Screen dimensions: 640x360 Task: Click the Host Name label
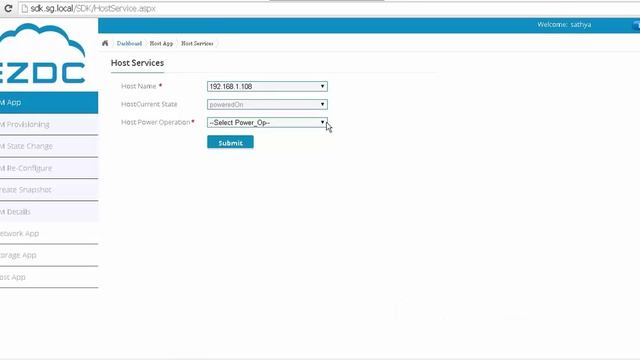click(x=139, y=86)
